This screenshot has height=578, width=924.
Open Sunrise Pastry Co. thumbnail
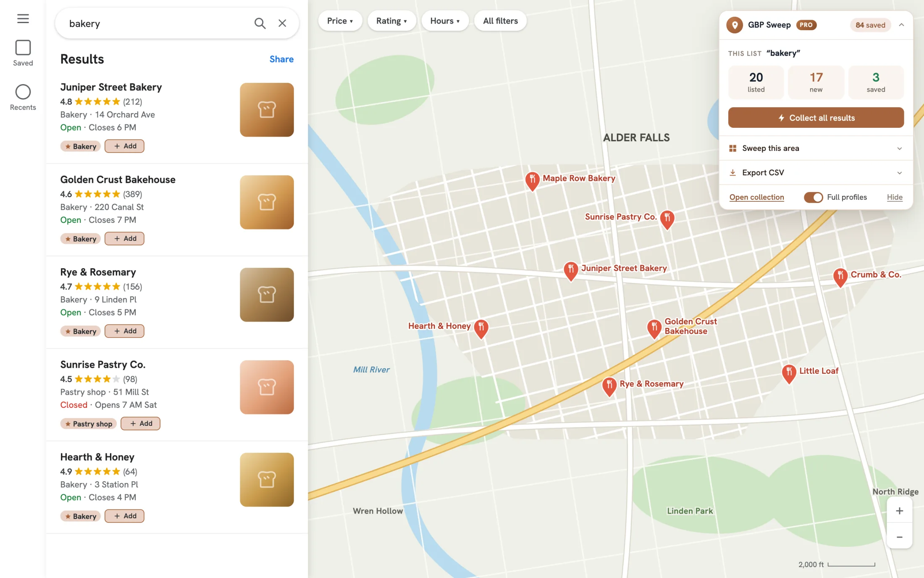pyautogui.click(x=267, y=387)
